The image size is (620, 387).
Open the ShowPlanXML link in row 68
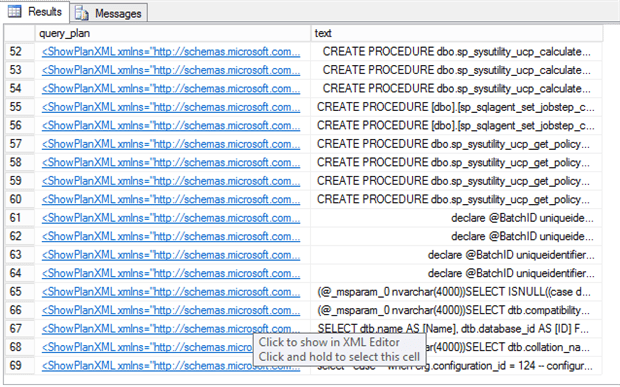pos(147,347)
